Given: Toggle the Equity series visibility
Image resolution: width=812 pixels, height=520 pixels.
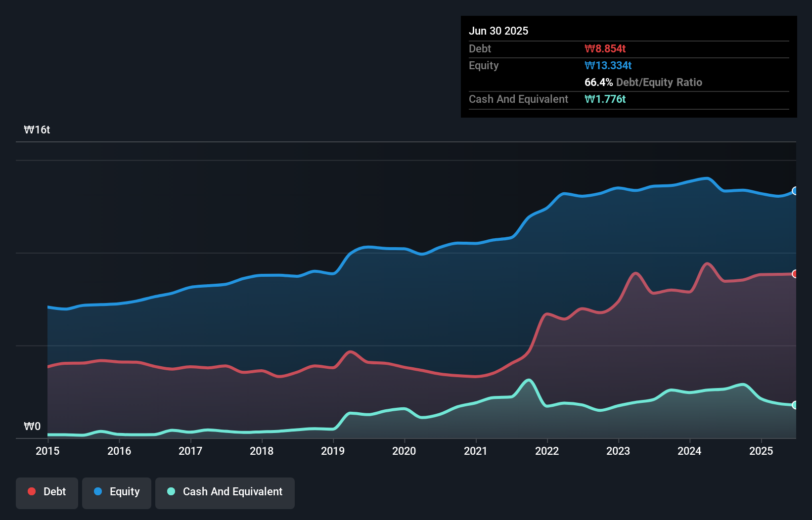Looking at the screenshot, I should [116, 493].
